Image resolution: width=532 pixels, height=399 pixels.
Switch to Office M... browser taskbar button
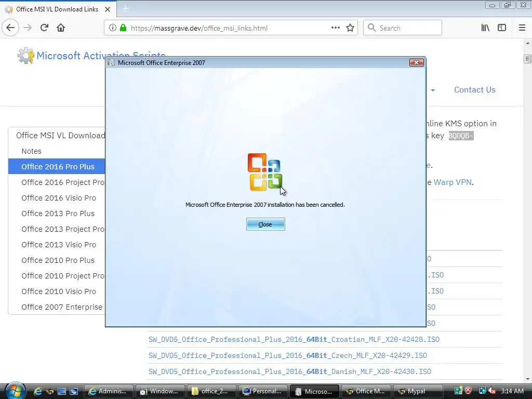tap(366, 391)
